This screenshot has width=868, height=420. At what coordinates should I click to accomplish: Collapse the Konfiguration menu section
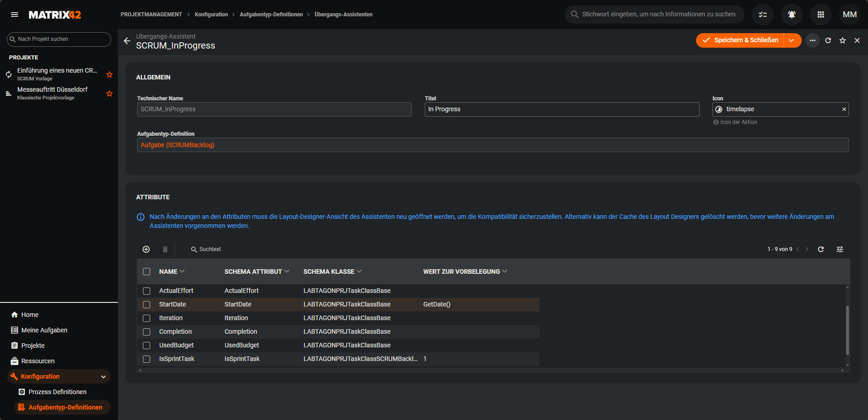[x=103, y=376]
